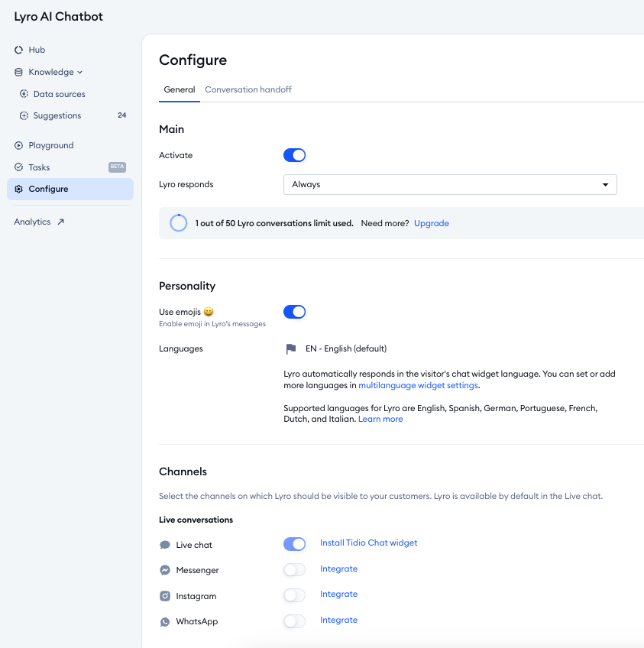Open the Lyro responds dropdown

(x=449, y=185)
